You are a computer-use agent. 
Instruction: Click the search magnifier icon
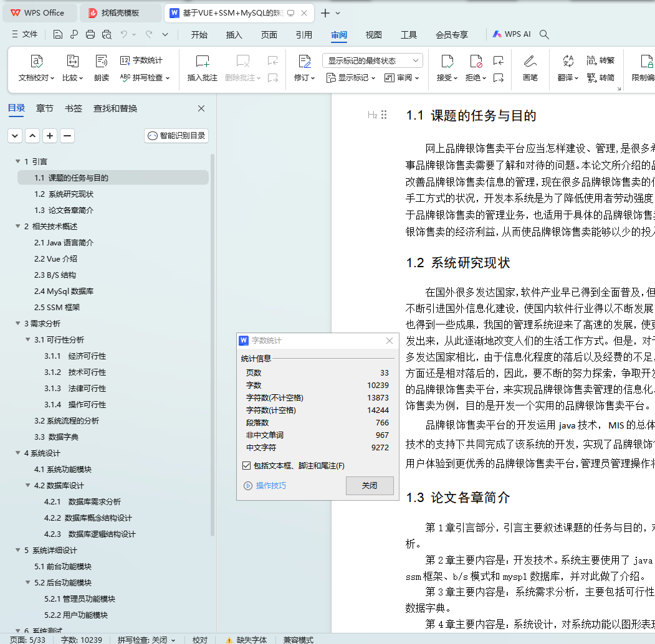(544, 35)
